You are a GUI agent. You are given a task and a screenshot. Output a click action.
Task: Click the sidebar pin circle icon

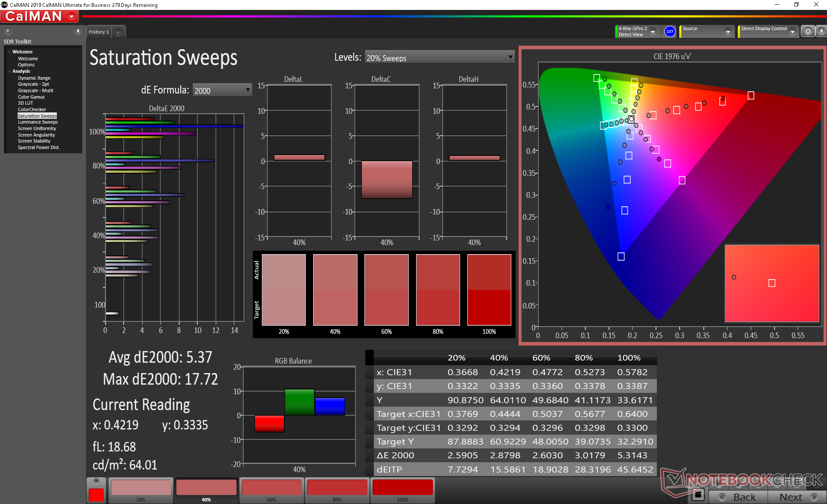coord(8,31)
